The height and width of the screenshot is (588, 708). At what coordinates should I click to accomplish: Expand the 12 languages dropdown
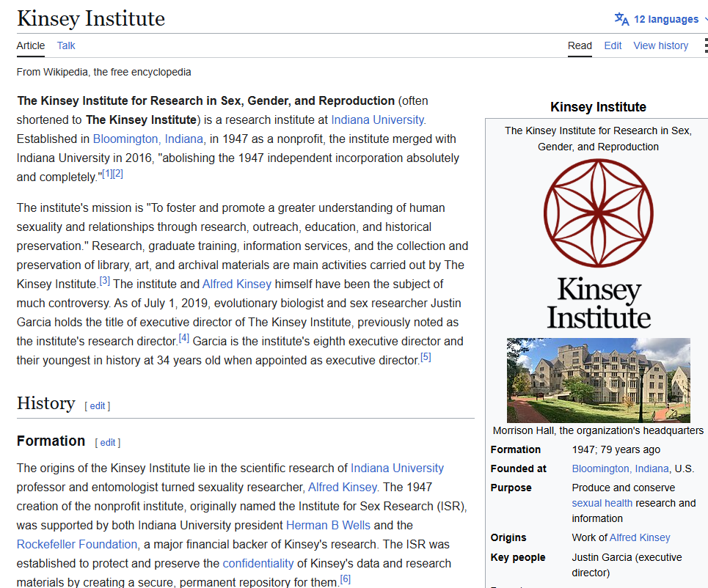point(665,19)
